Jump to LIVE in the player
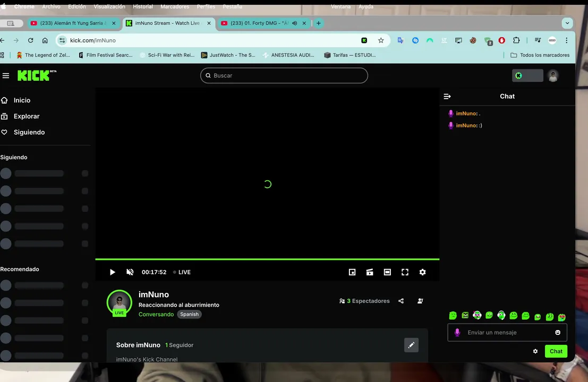Screen dimensions: 588x382 [182, 272]
